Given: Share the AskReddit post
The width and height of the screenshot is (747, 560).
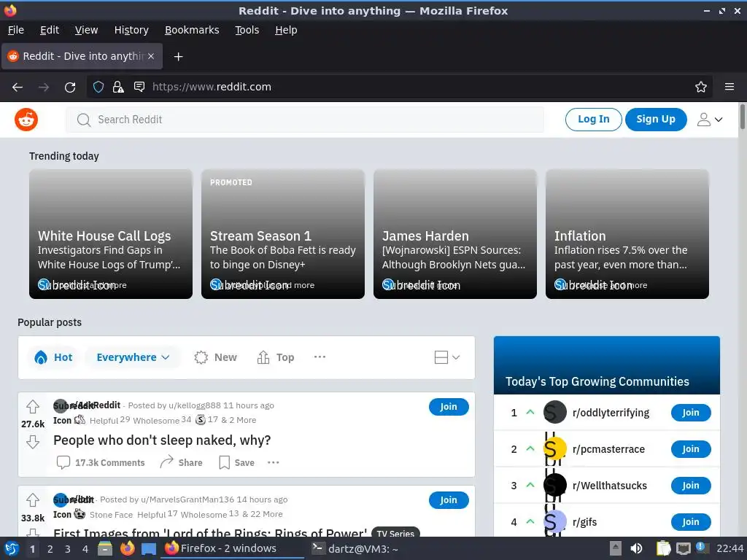Looking at the screenshot, I should pos(181,462).
